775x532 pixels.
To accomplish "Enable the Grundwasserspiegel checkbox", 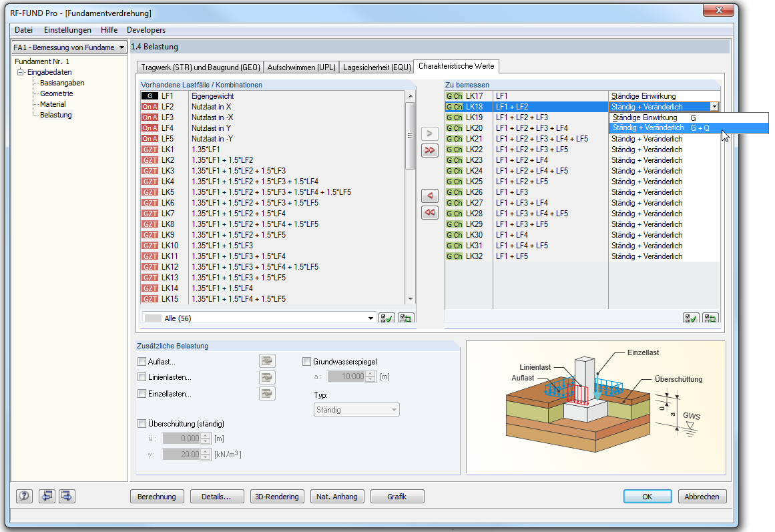I will pos(306,361).
